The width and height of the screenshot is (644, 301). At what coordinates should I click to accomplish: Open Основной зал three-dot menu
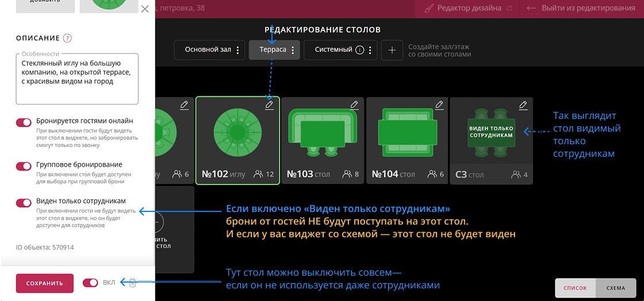coord(237,50)
